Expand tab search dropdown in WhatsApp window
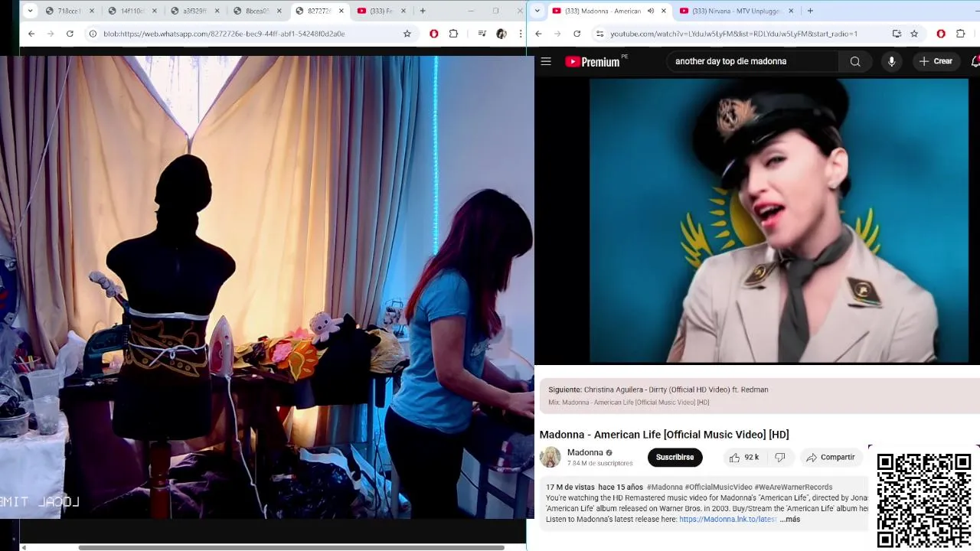 coord(30,11)
